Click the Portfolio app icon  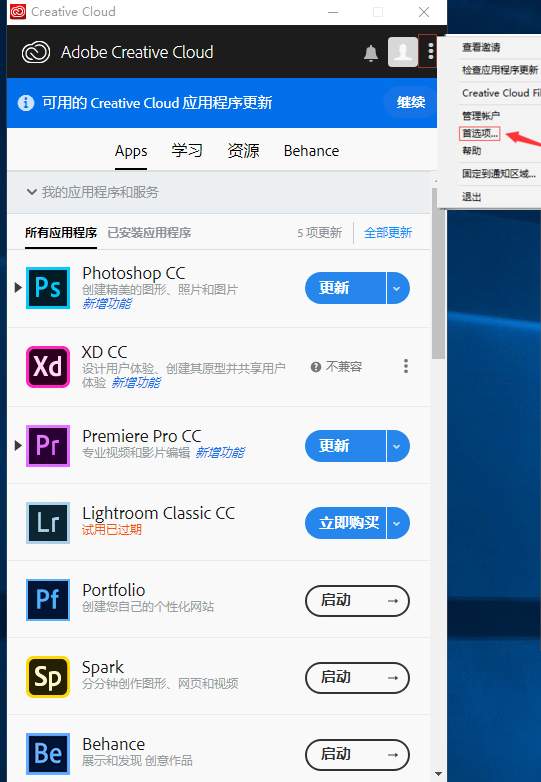pos(48,599)
